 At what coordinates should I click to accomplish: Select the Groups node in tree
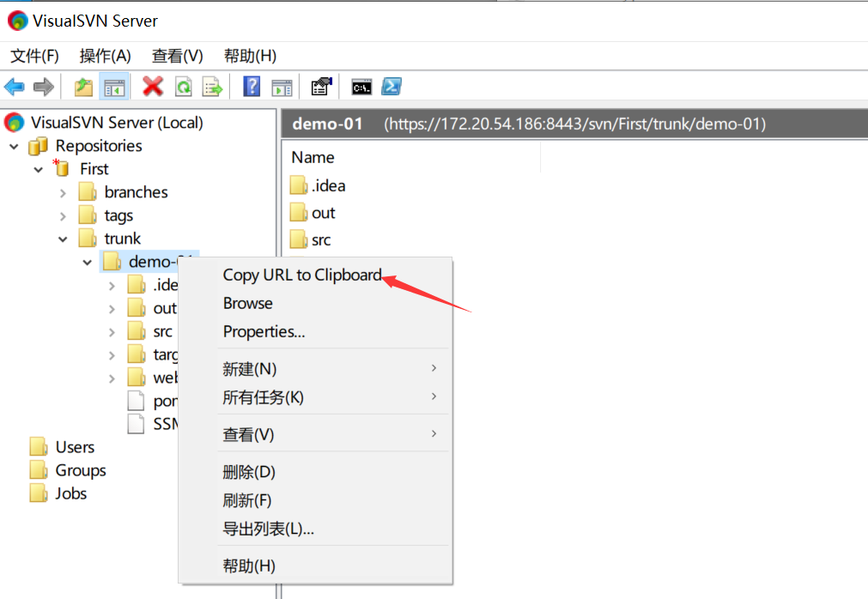(80, 470)
